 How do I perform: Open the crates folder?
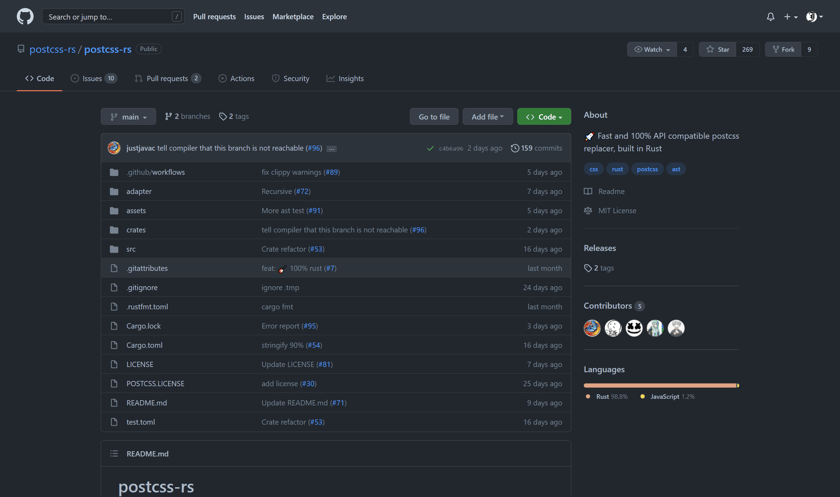[x=136, y=230]
